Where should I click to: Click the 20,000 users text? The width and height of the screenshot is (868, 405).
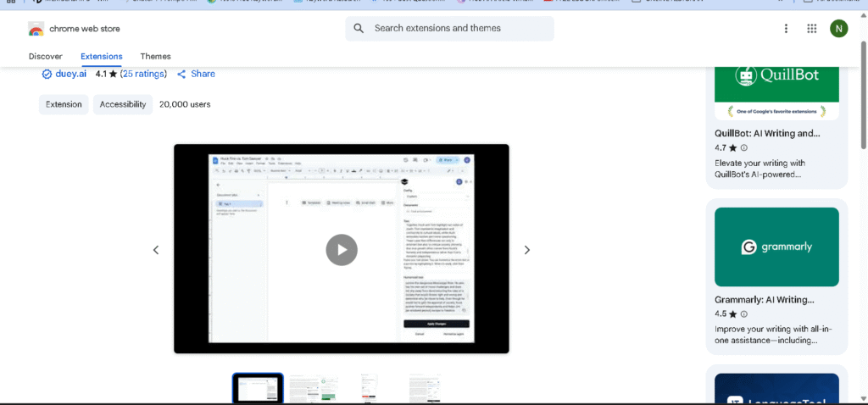185,104
